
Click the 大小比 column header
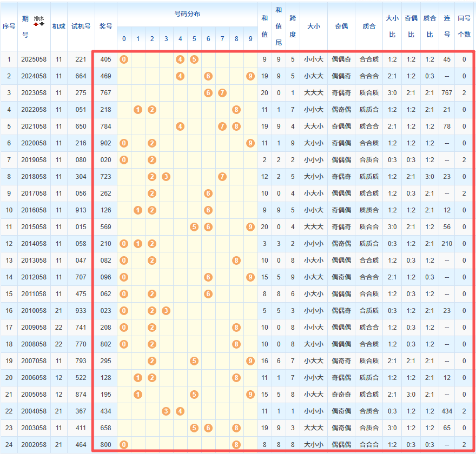pyautogui.click(x=392, y=26)
